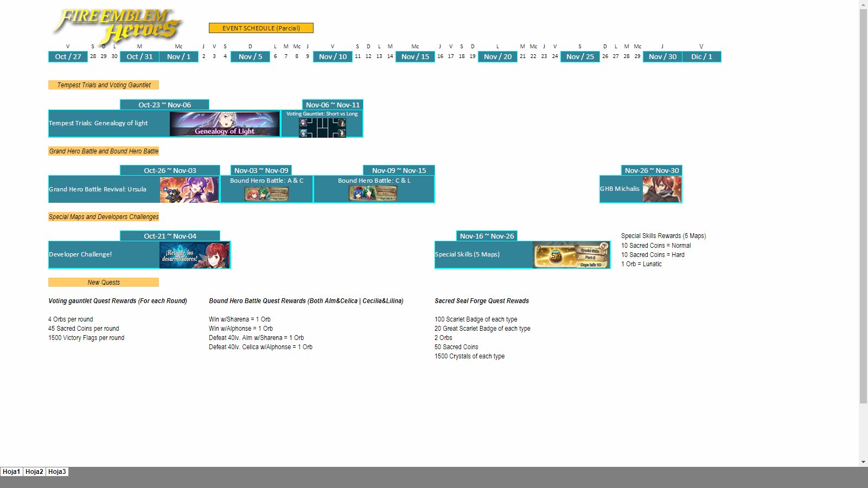Viewport: 868px width, 488px height.
Task: Select the New Quests heading cell
Action: (x=104, y=282)
